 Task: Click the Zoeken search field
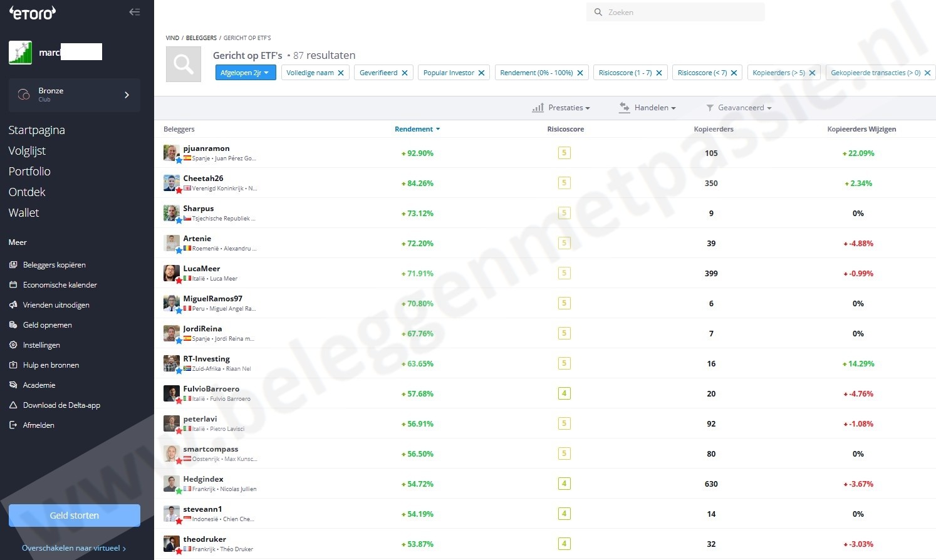[675, 13]
